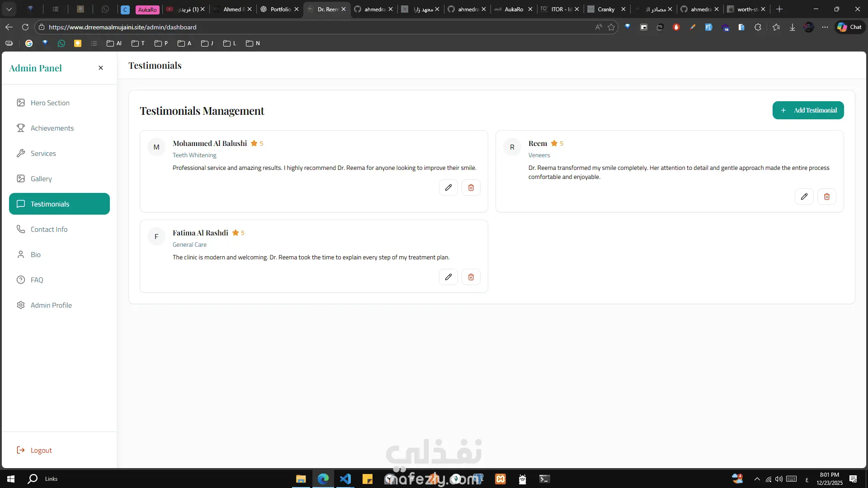Edit Mohammed Al Balushi's testimonial
The image size is (868, 488).
(x=448, y=188)
